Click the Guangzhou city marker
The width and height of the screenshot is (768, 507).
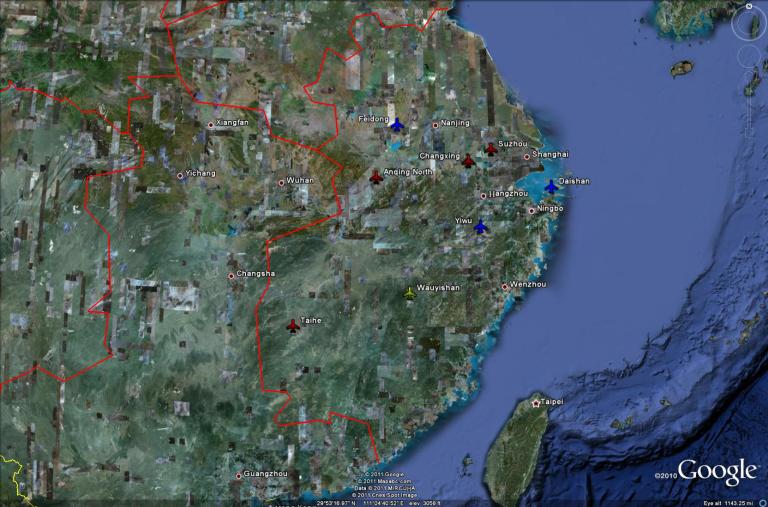238,475
